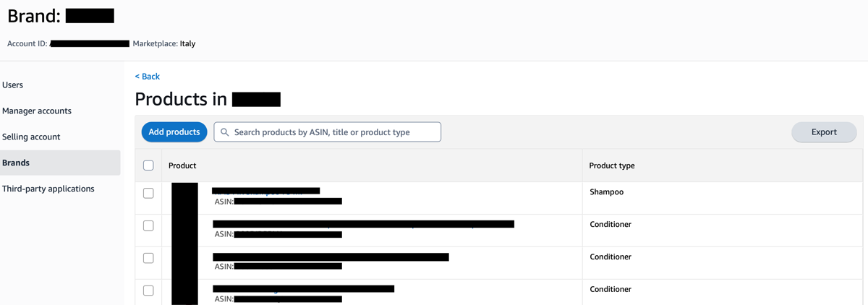Select the first Conditioner row checkbox
The image size is (868, 305).
(148, 225)
